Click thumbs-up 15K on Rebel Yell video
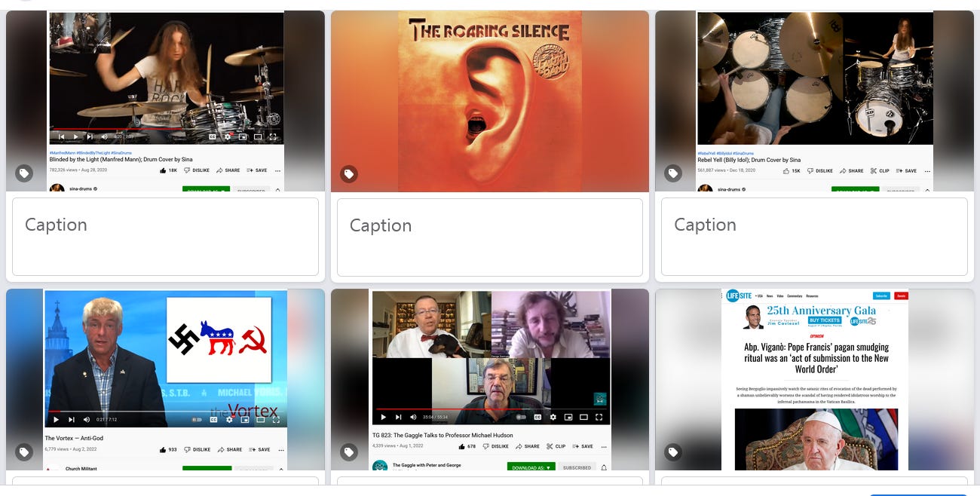 click(792, 171)
